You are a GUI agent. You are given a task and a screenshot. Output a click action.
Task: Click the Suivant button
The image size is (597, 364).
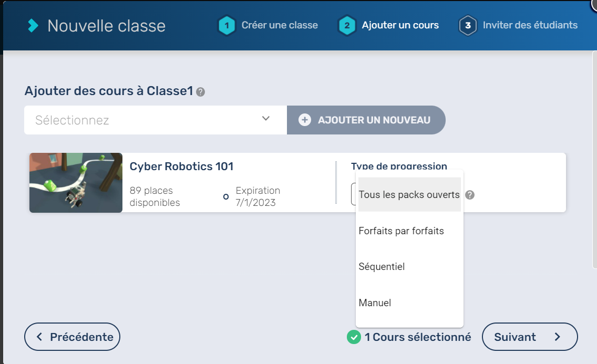coord(529,337)
